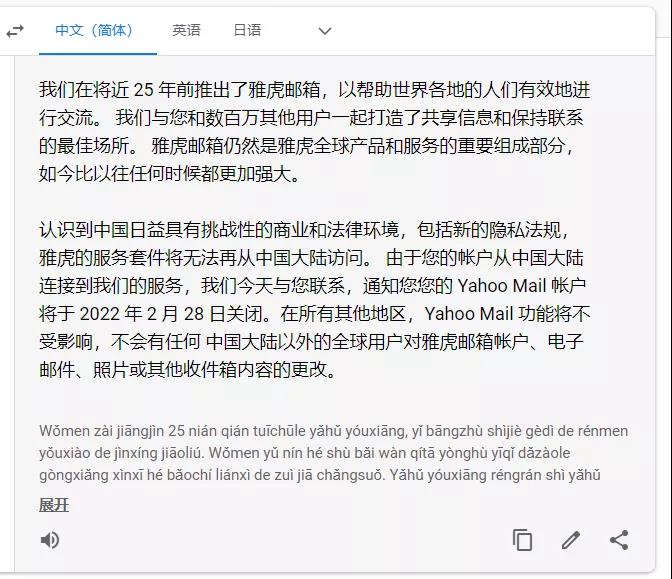This screenshot has height=579, width=672.
Task: Open more target languages chevron
Action: [325, 31]
